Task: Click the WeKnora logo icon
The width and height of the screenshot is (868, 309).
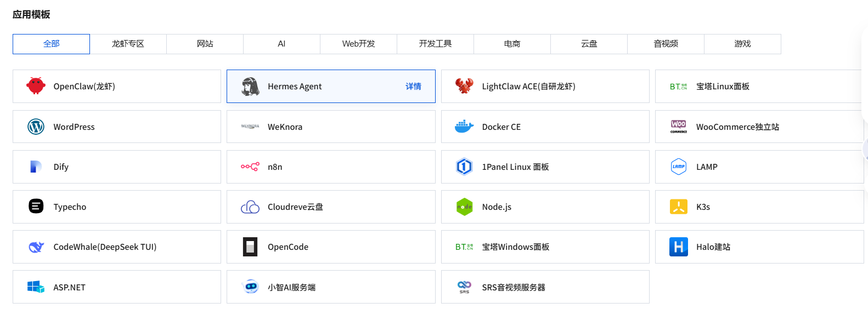Action: tap(250, 127)
